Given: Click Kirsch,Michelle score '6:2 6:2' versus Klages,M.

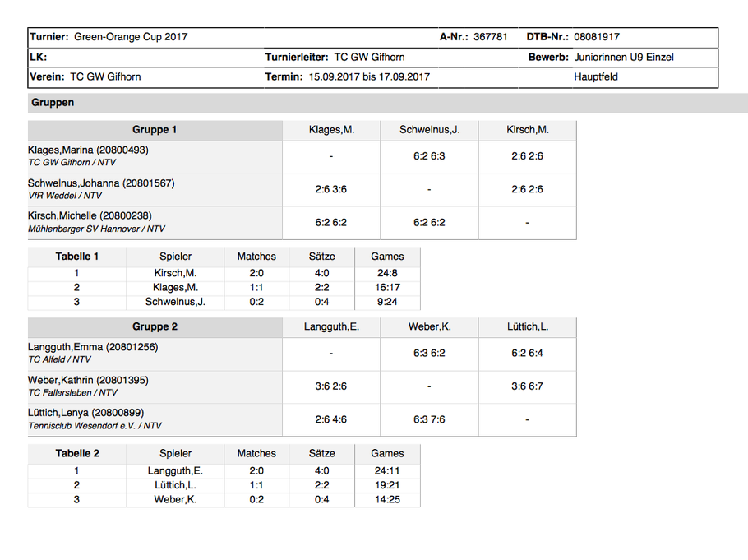Looking at the screenshot, I should (x=331, y=223).
